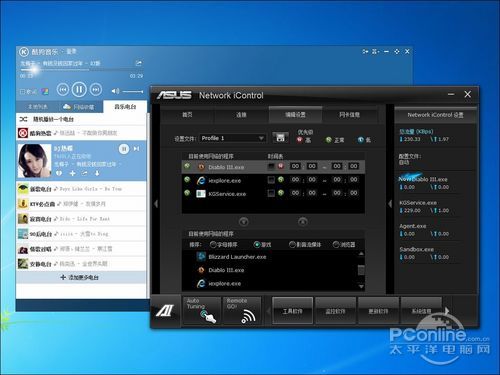Click the plus icon under DJ station

(x=72, y=173)
